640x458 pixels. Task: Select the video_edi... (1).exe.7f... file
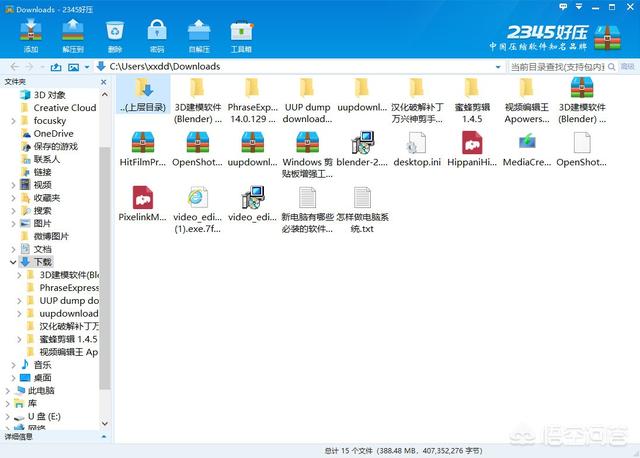point(198,209)
